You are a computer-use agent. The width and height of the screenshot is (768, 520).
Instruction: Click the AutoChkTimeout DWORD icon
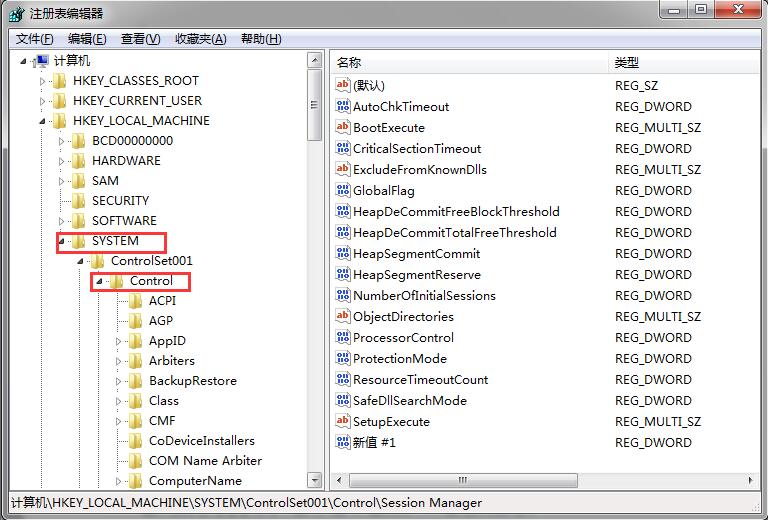click(343, 106)
